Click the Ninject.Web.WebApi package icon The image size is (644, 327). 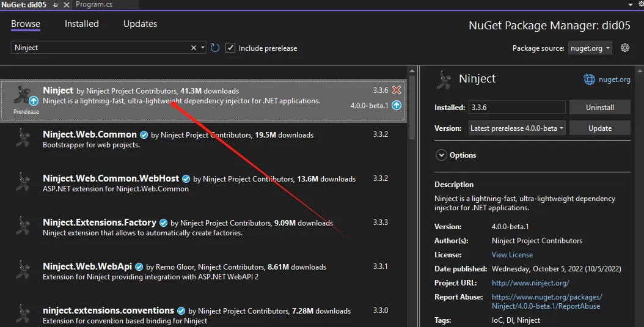[23, 270]
